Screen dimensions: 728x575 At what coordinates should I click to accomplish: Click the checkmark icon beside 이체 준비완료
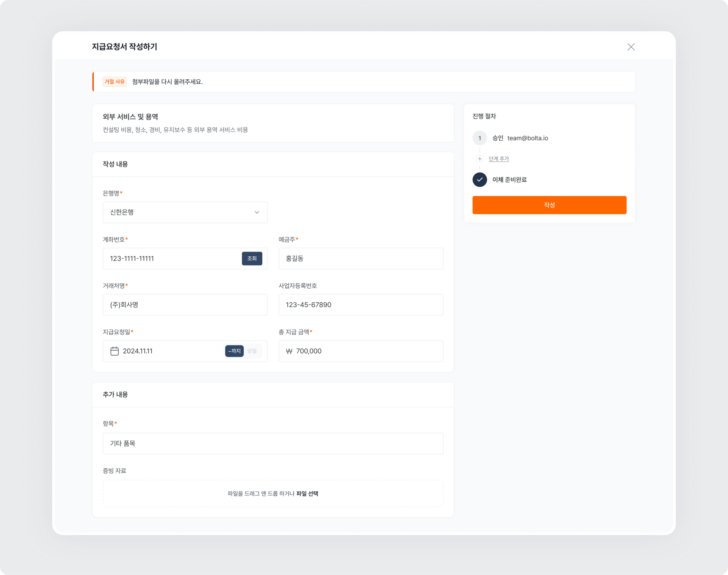point(479,180)
